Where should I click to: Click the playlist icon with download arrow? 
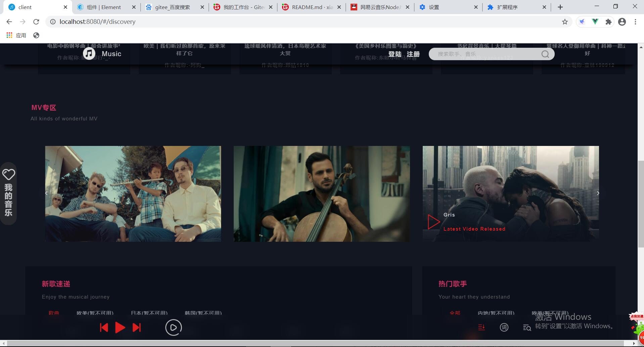pyautogui.click(x=481, y=327)
